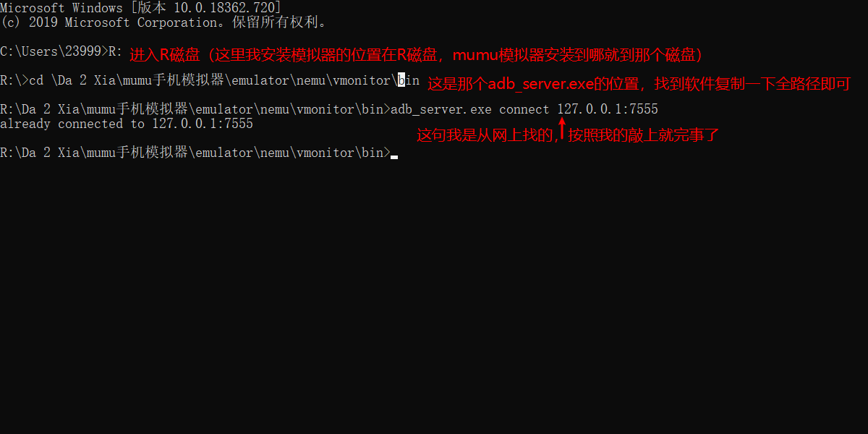Click 'emulator' in the cd command line
Image resolution: width=868 pixels, height=434 pixels.
[260, 80]
